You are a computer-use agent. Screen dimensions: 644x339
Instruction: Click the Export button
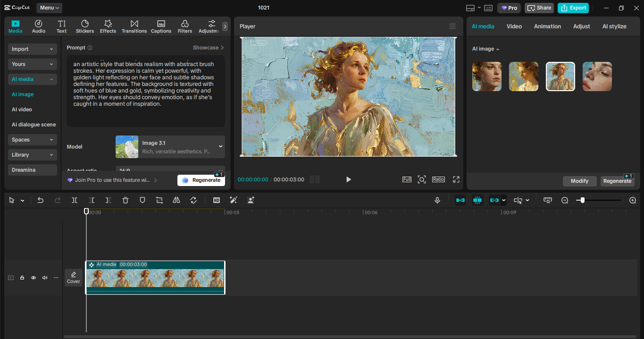click(x=573, y=8)
